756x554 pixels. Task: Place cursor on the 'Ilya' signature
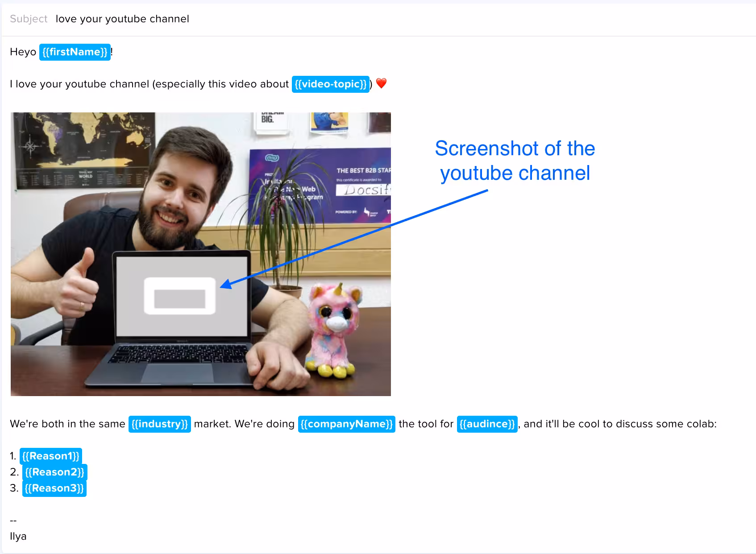[18, 536]
